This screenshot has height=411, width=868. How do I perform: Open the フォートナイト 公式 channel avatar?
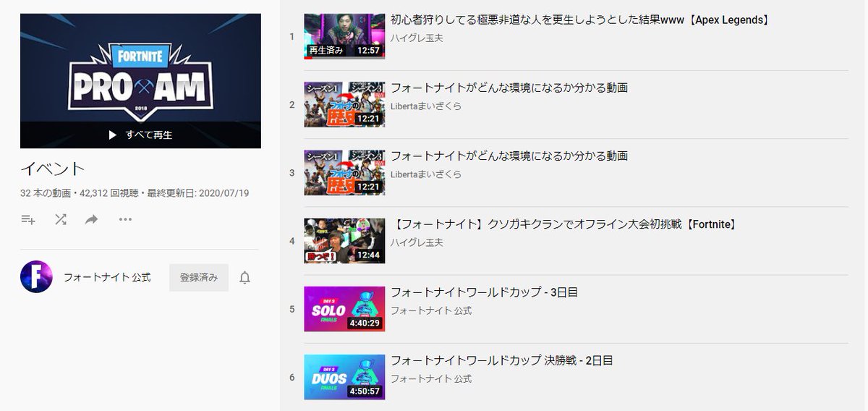click(x=36, y=276)
